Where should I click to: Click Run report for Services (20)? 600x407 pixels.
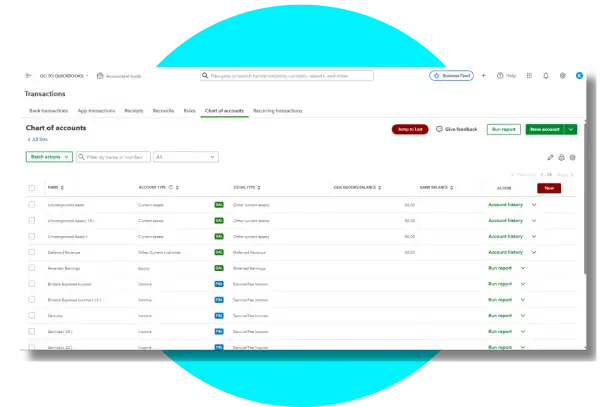click(500, 332)
